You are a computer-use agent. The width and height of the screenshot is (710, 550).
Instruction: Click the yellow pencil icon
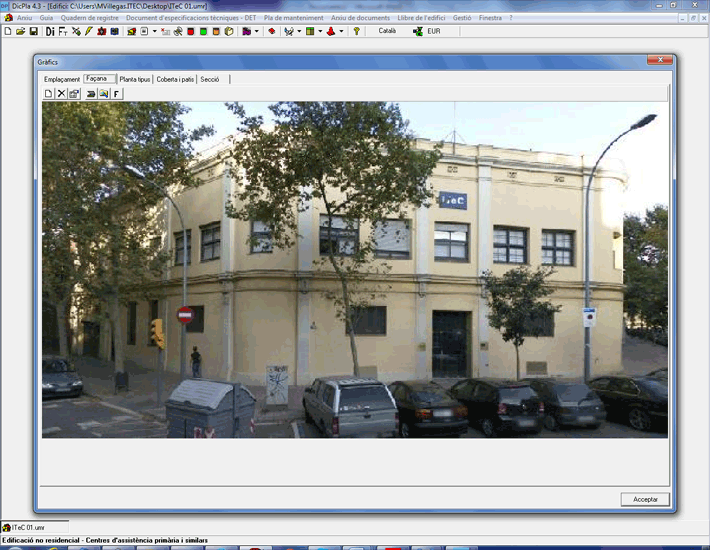(x=89, y=31)
